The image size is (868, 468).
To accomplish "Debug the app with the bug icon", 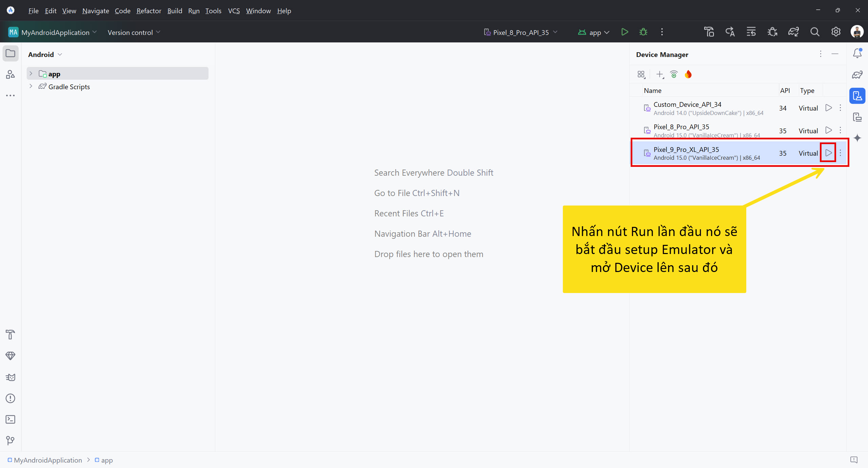I will (643, 32).
